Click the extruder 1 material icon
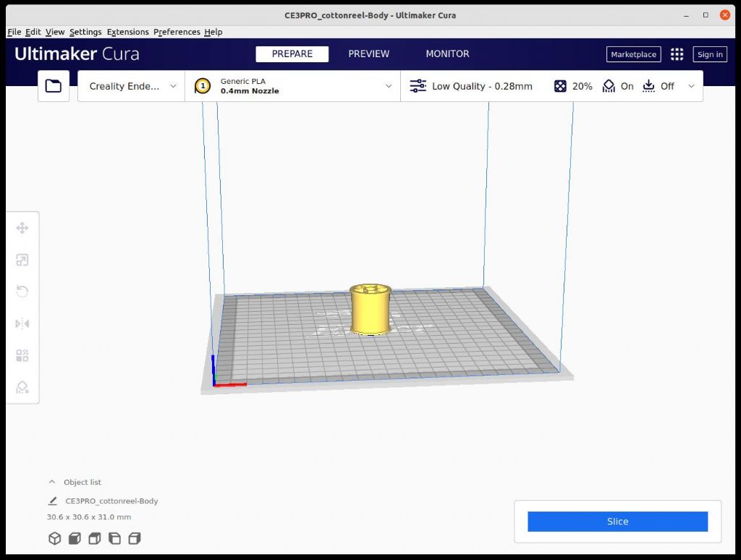Screen dimensions: 741x560 pyautogui.click(x=203, y=86)
